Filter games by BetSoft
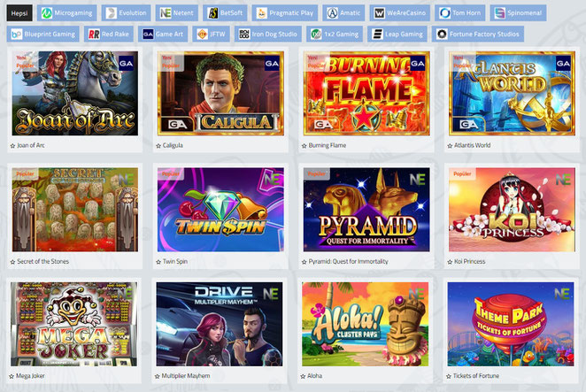 pyautogui.click(x=225, y=13)
